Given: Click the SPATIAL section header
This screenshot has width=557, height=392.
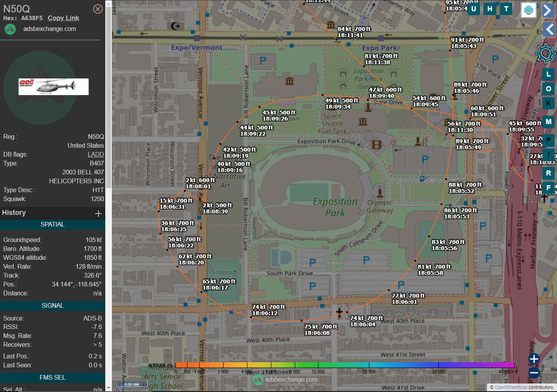Looking at the screenshot, I should pyautogui.click(x=53, y=225).
